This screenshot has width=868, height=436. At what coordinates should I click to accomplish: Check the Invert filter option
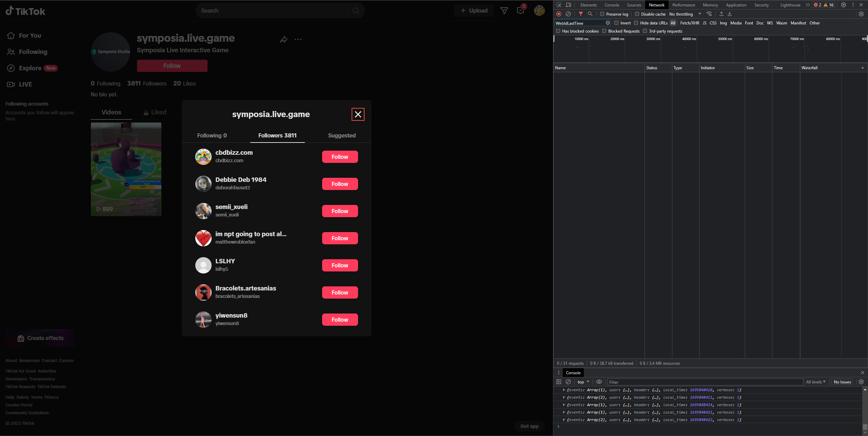coord(616,23)
